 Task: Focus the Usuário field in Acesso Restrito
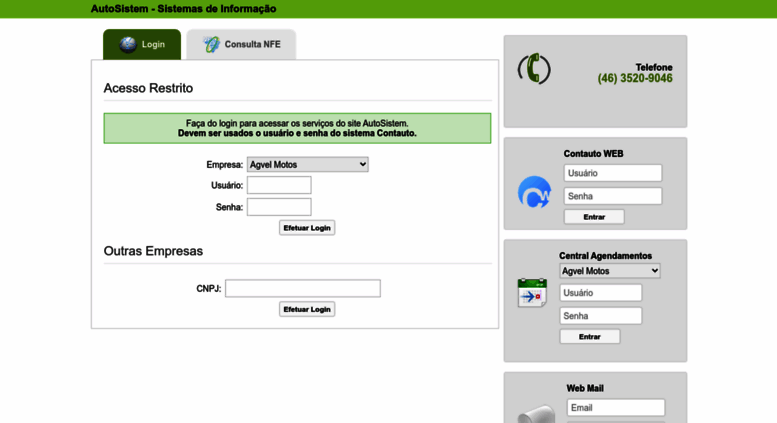tap(279, 185)
